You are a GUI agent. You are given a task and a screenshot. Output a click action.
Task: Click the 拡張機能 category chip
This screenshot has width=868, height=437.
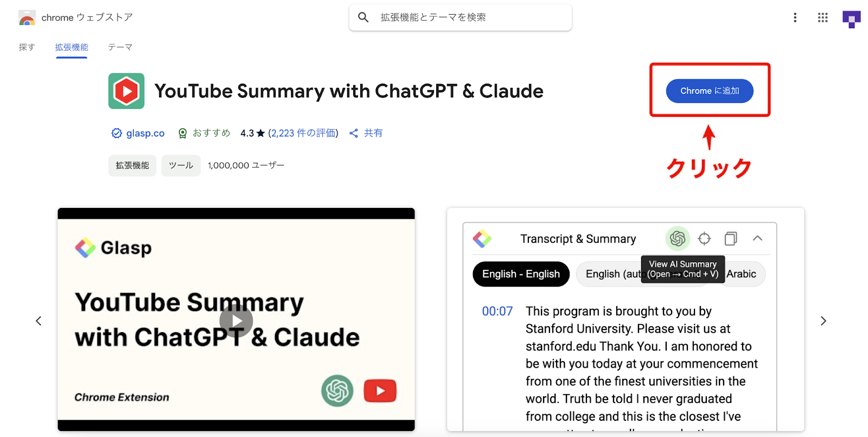click(x=132, y=166)
